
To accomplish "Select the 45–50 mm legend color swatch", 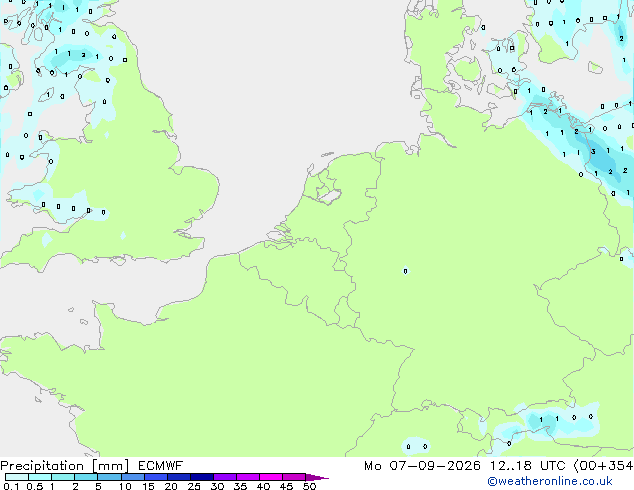I will 294,477.
